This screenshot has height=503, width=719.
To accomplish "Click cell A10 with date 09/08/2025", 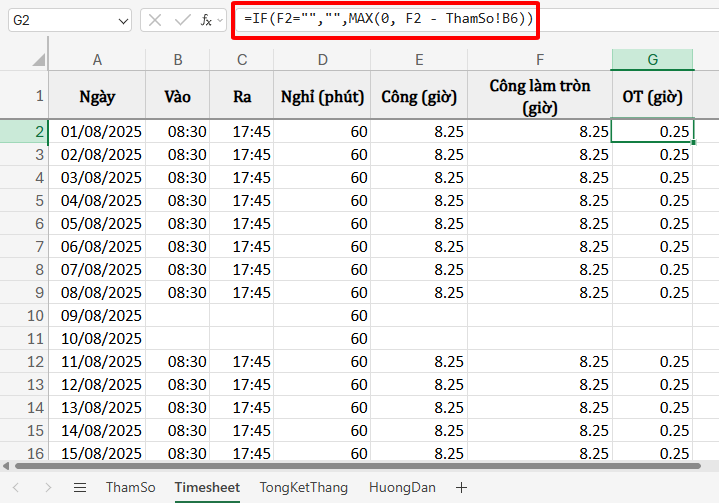I will tap(97, 315).
